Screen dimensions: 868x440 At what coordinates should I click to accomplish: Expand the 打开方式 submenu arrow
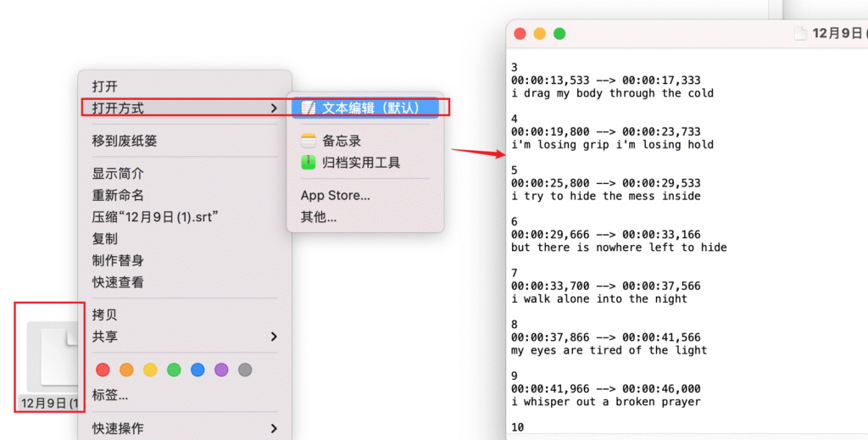(273, 109)
